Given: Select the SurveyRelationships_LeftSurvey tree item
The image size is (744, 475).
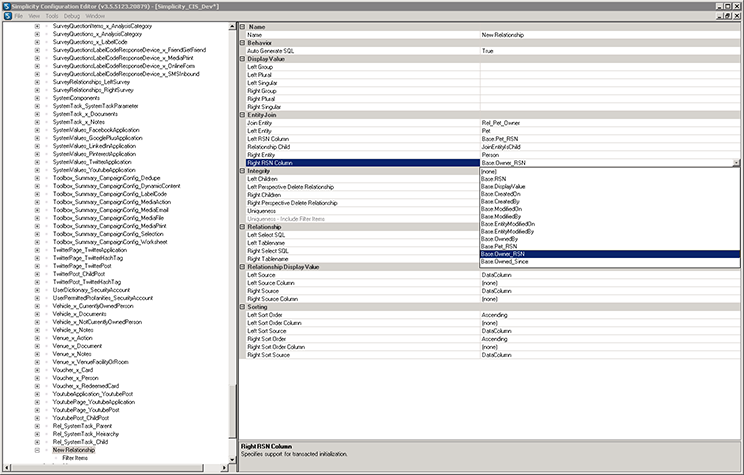Looking at the screenshot, I should click(91, 82).
